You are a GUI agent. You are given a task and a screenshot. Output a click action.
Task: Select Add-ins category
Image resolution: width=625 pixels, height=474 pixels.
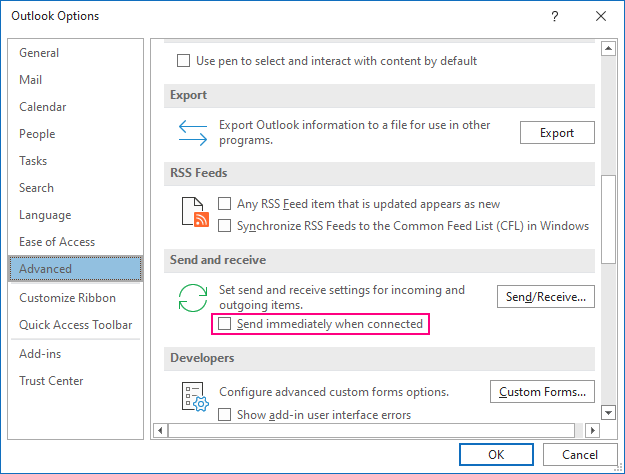[x=75, y=354]
